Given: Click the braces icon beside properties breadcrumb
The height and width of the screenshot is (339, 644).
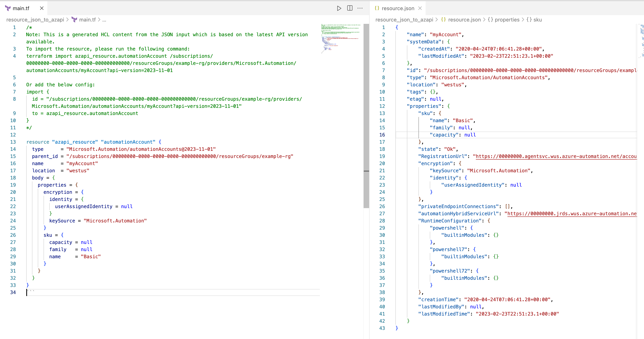Looking at the screenshot, I should [x=491, y=20].
